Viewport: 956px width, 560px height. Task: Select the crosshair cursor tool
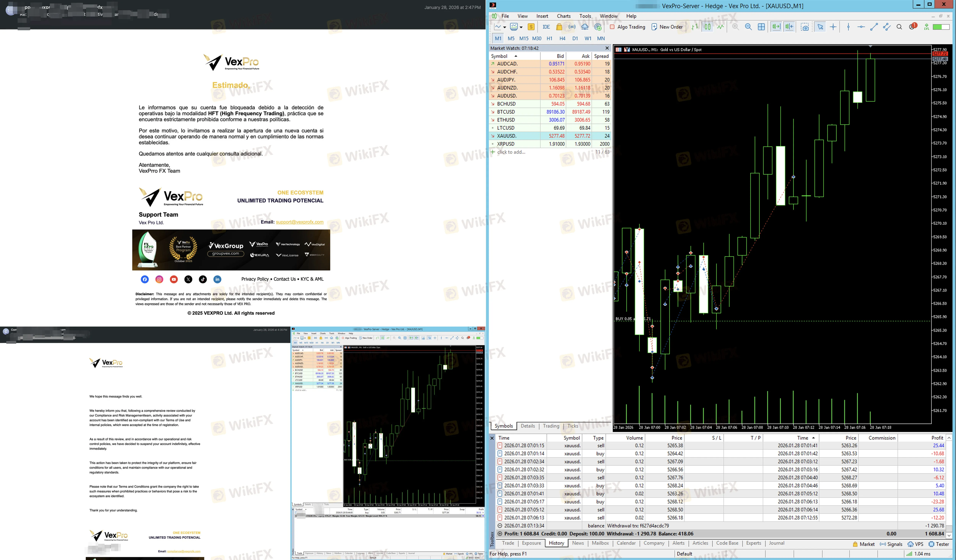[833, 27]
